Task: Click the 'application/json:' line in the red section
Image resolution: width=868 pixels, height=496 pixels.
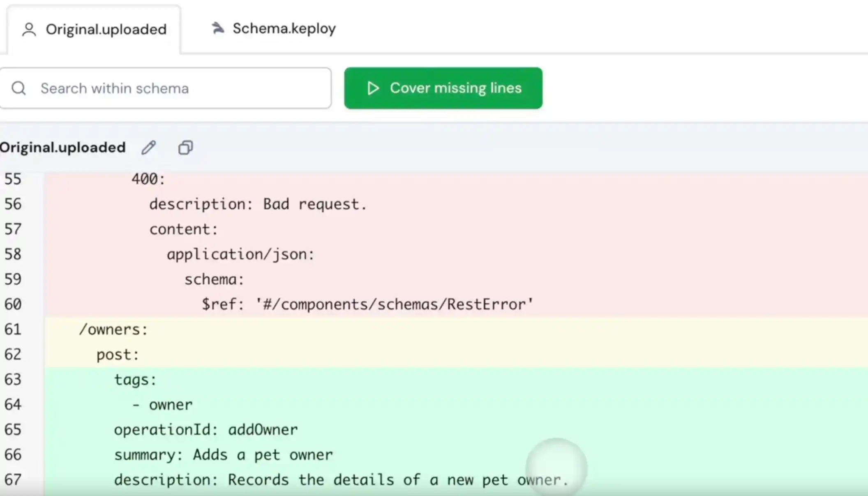Action: click(240, 254)
